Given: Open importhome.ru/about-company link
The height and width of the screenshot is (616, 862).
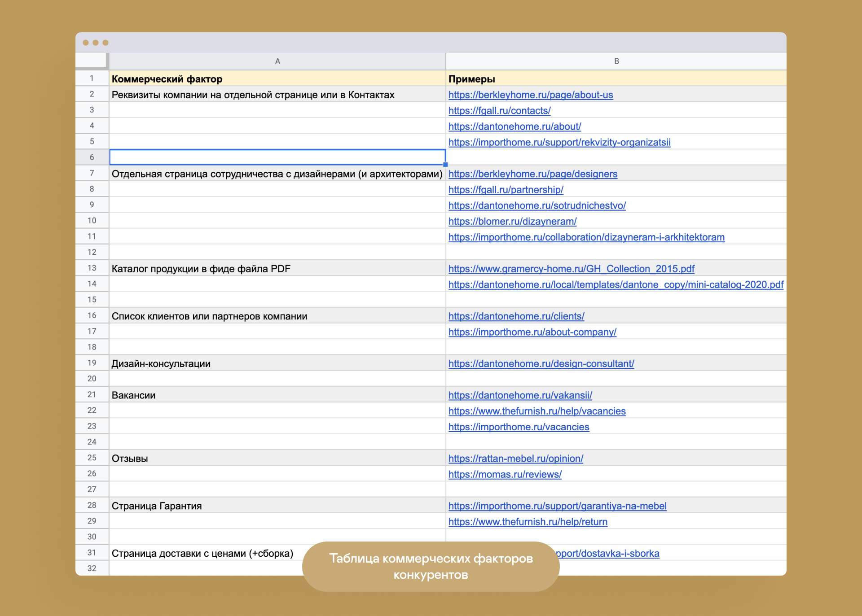Looking at the screenshot, I should pyautogui.click(x=532, y=332).
